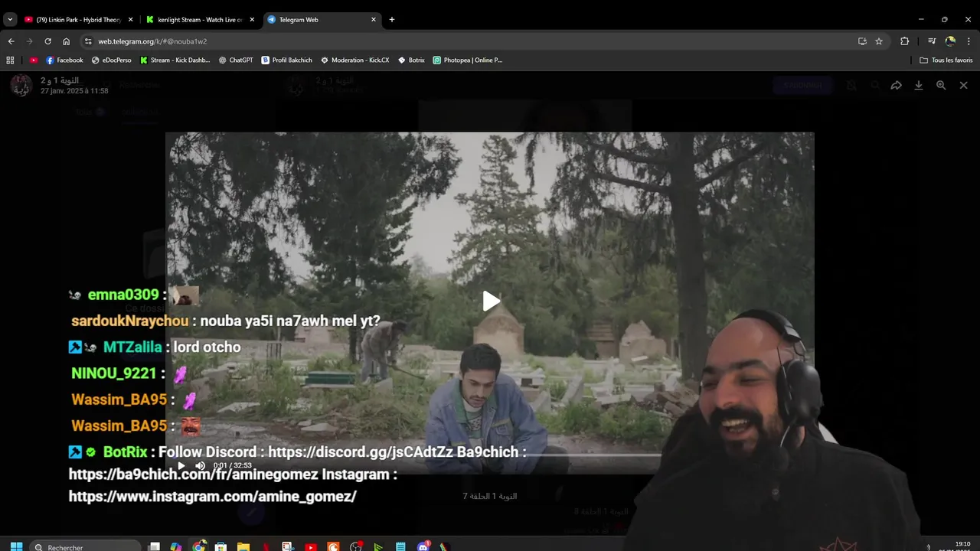View site information beside the address

click(88, 41)
